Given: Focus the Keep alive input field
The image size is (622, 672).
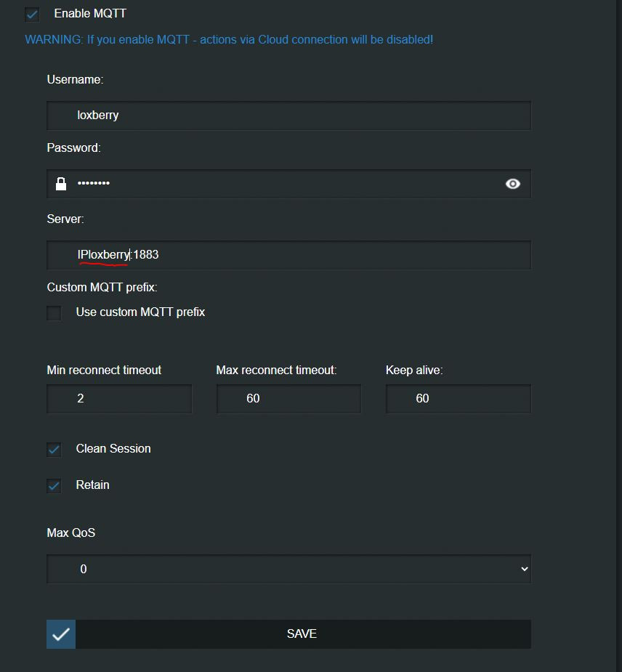Looking at the screenshot, I should click(458, 399).
